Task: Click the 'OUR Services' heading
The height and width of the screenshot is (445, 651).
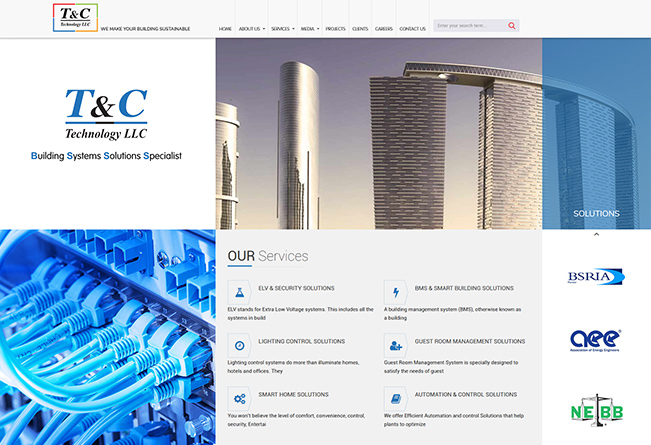Action: (x=268, y=256)
